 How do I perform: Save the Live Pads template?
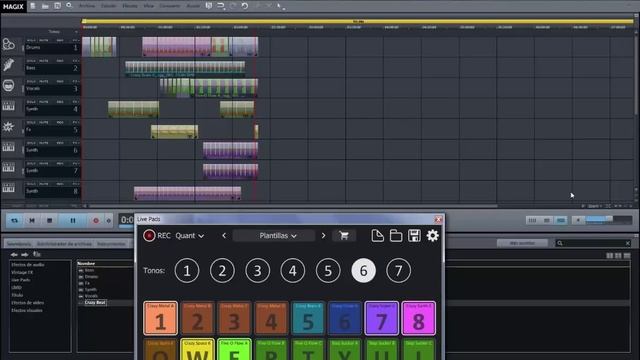[414, 236]
